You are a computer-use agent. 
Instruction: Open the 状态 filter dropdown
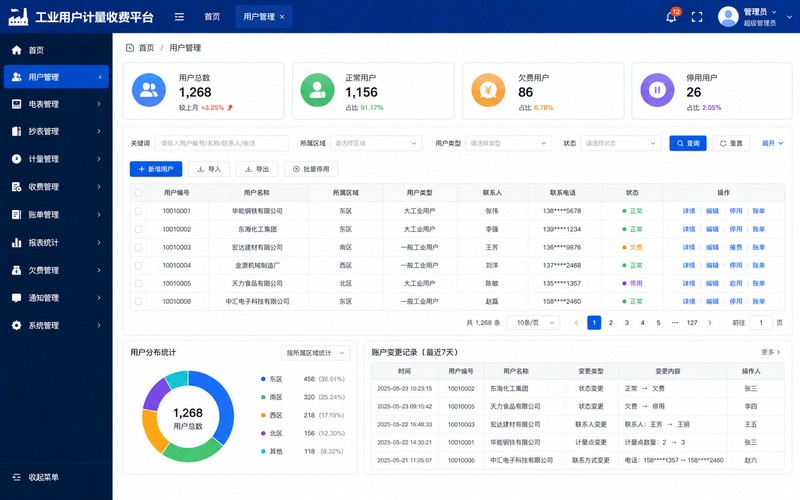[620, 143]
